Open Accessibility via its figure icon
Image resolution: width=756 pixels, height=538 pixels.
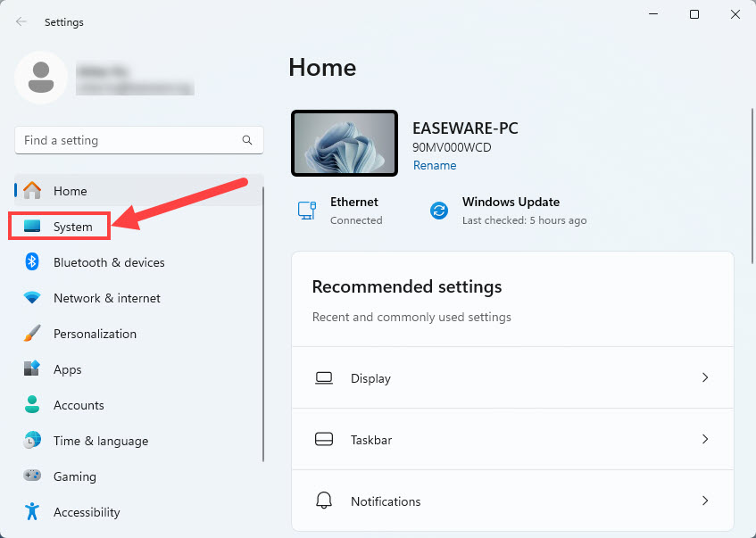coord(30,512)
